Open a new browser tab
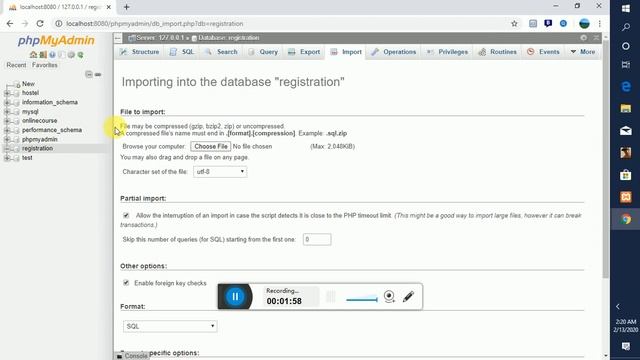This screenshot has height=360, width=640. tap(126, 7)
